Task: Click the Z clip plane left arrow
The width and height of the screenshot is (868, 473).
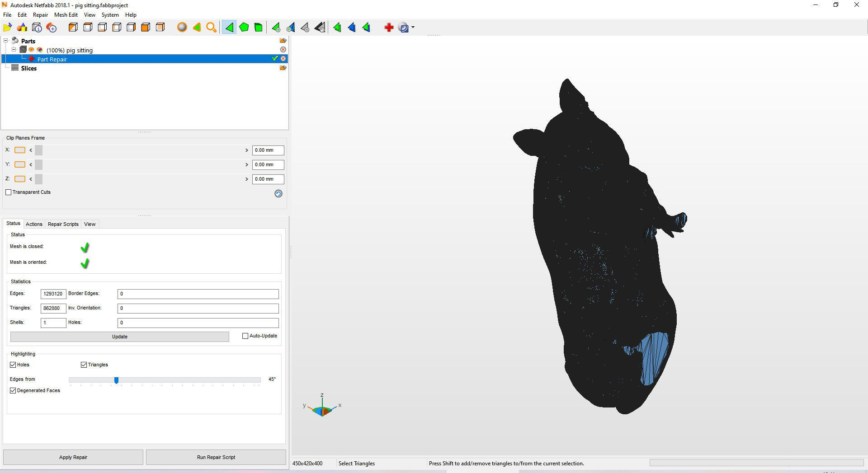Action: click(31, 179)
